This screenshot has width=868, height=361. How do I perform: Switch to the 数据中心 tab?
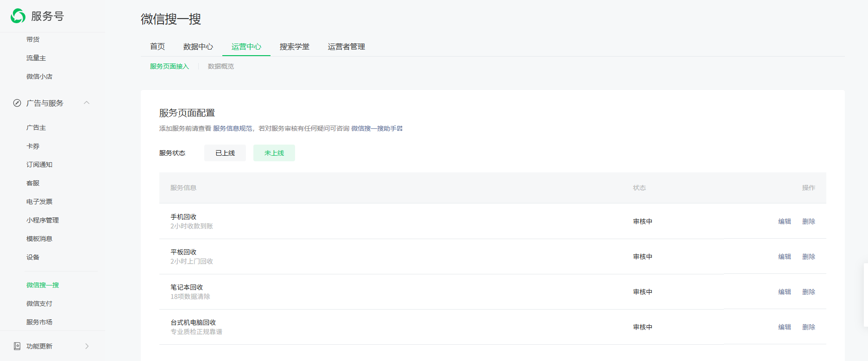point(198,46)
